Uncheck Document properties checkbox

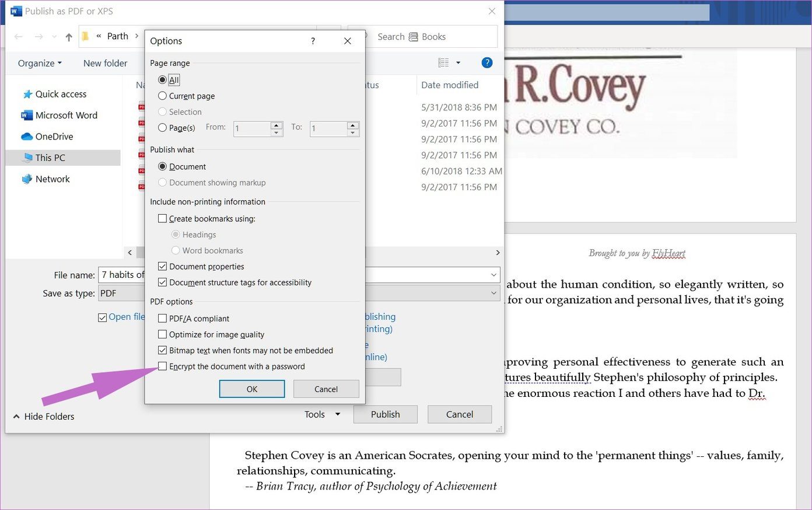click(163, 267)
